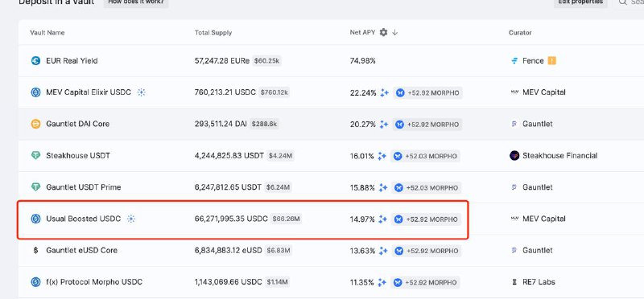This screenshot has width=644, height=299.
Task: Click the Gauntlet DAI Core token icon
Action: (x=35, y=124)
